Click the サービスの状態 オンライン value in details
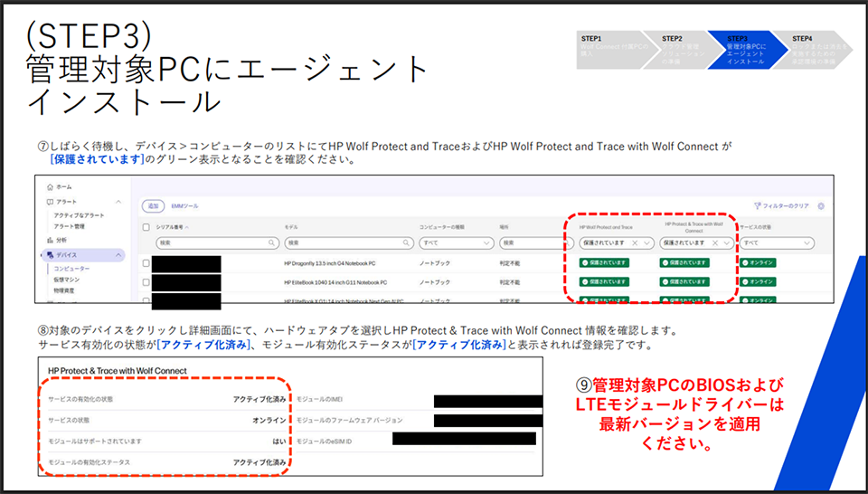 click(x=269, y=421)
